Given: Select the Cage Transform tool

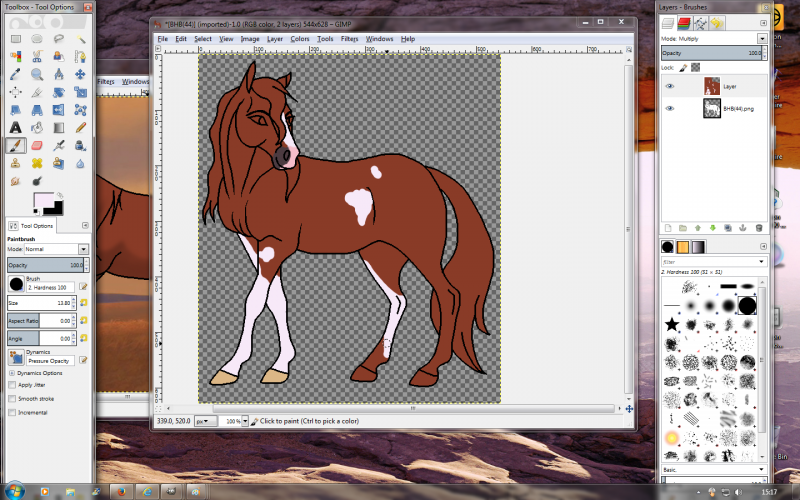Looking at the screenshot, I should [x=80, y=110].
